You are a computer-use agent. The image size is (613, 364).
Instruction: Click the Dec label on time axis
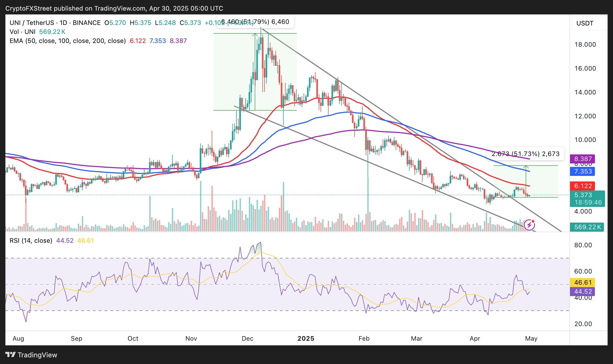248,339
